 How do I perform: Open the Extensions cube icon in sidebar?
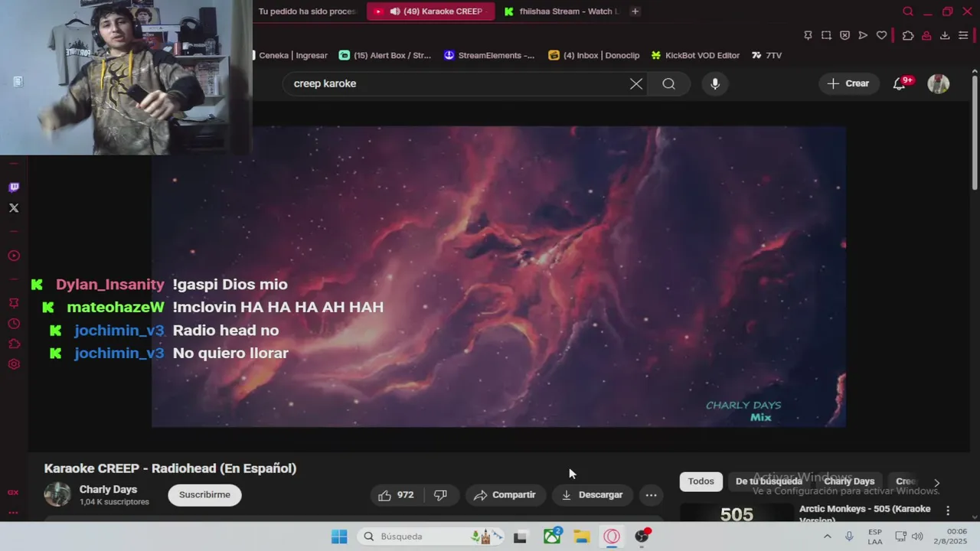(x=14, y=344)
